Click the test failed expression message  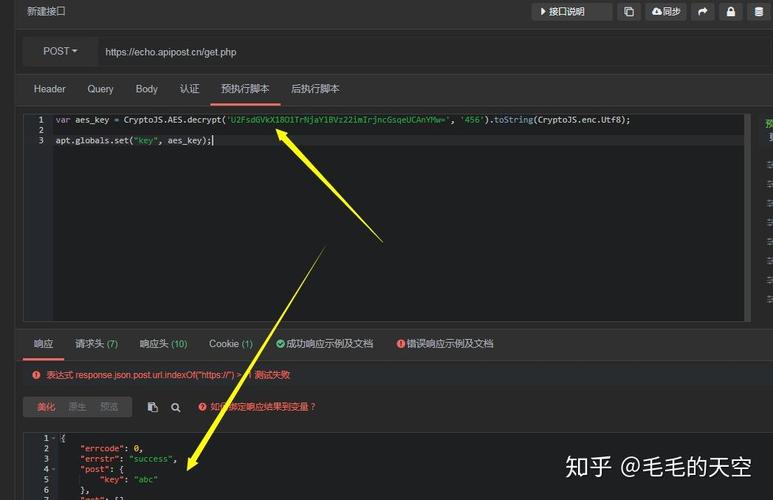pos(168,375)
